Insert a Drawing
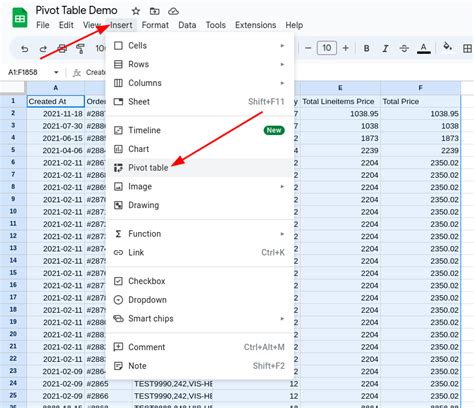 200,205
